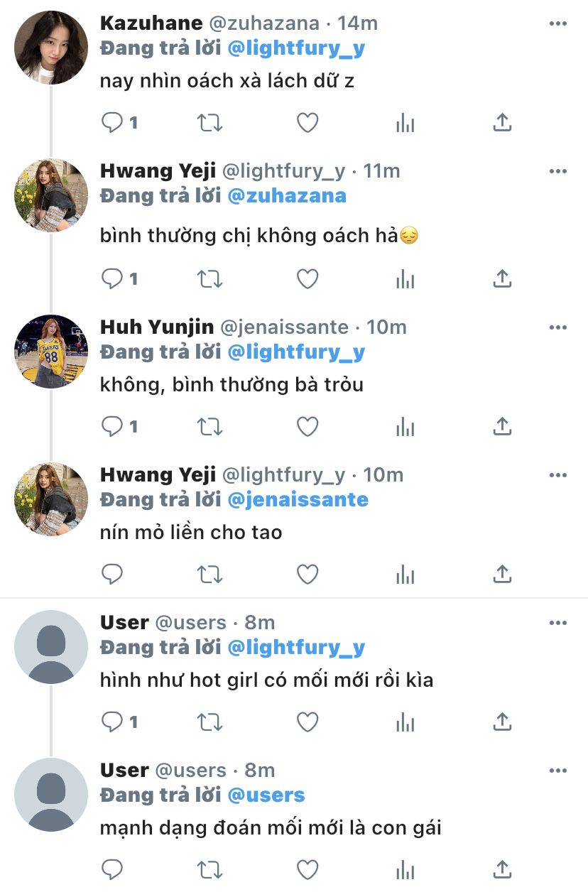Share Hwang Yeji's 'nín mỏ liền' tweet

pyautogui.click(x=502, y=573)
